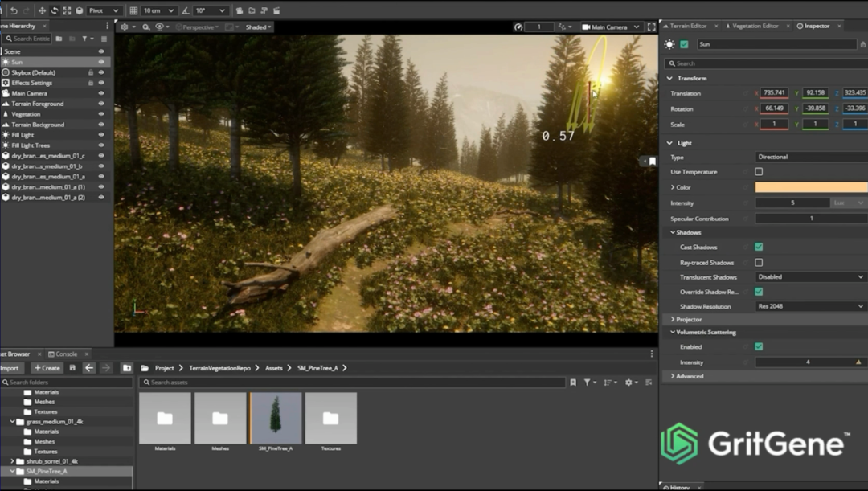
Task: Open the Shadow Resolution dropdown
Action: (810, 306)
